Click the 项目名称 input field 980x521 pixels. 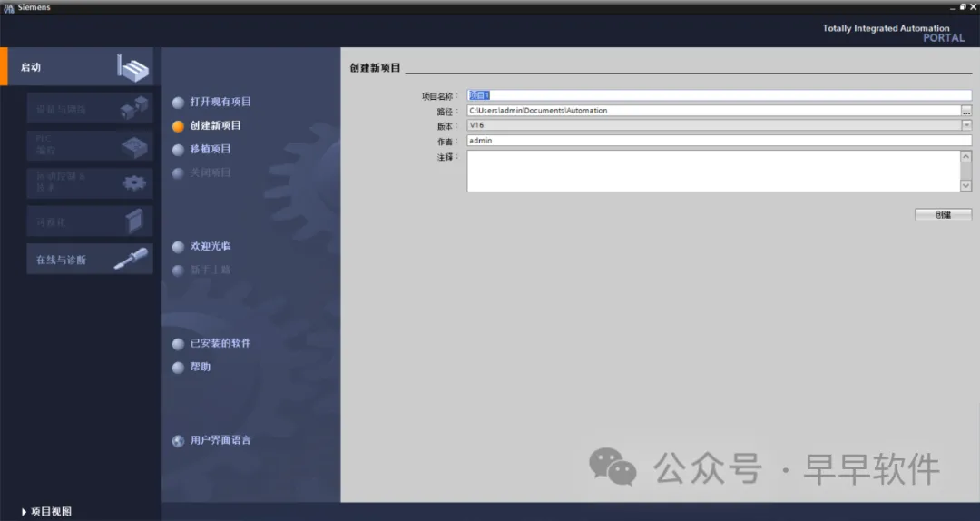pos(719,95)
